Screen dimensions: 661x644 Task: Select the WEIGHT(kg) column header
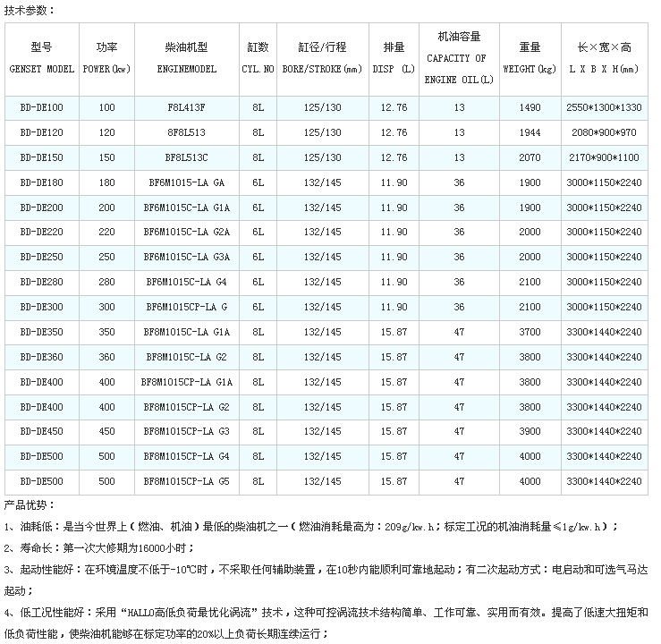530,57
